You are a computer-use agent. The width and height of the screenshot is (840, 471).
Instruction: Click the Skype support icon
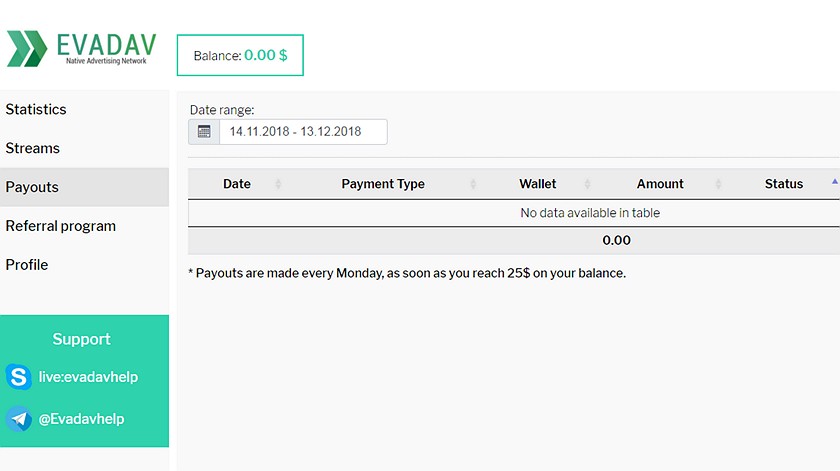19,377
